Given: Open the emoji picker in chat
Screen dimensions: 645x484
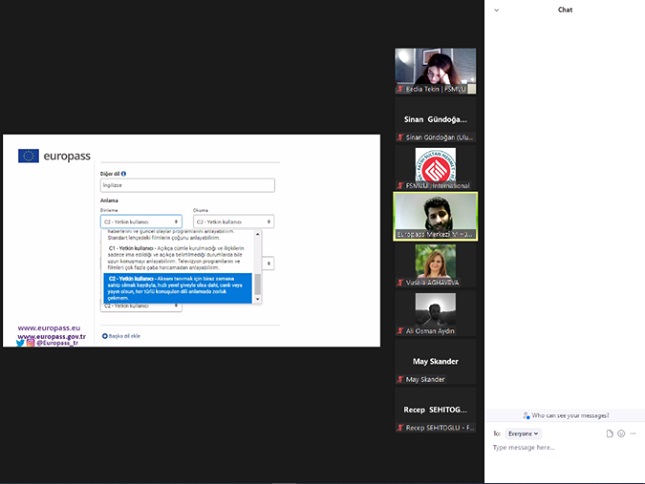Looking at the screenshot, I should (x=621, y=433).
